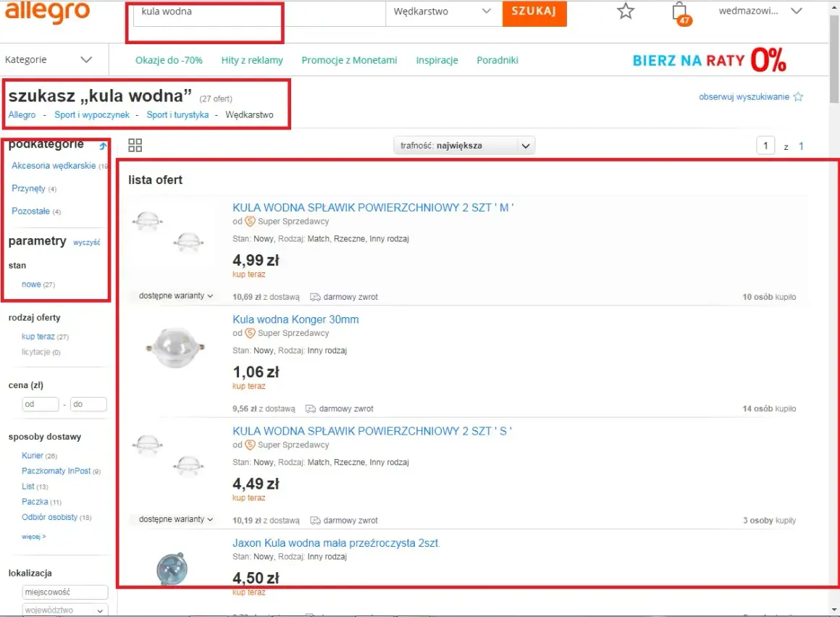Click wyczyść to clear parameters
The height and width of the screenshot is (617, 840).
click(87, 243)
